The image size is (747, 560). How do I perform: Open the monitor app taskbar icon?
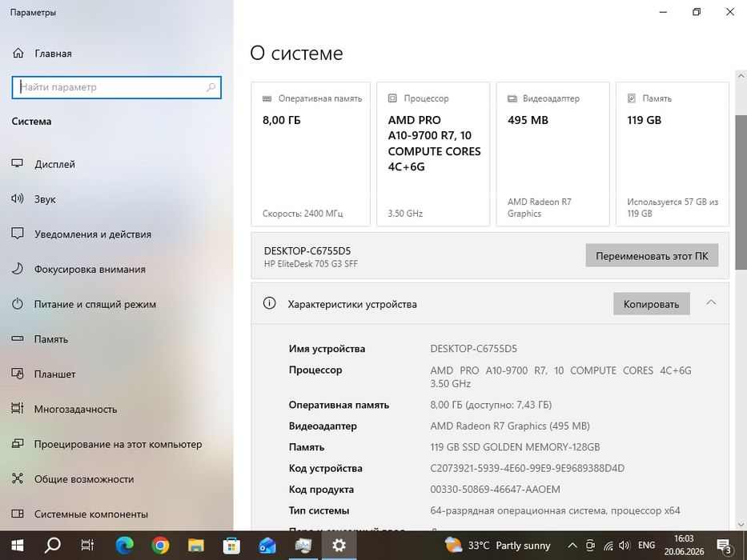pyautogui.click(x=303, y=546)
